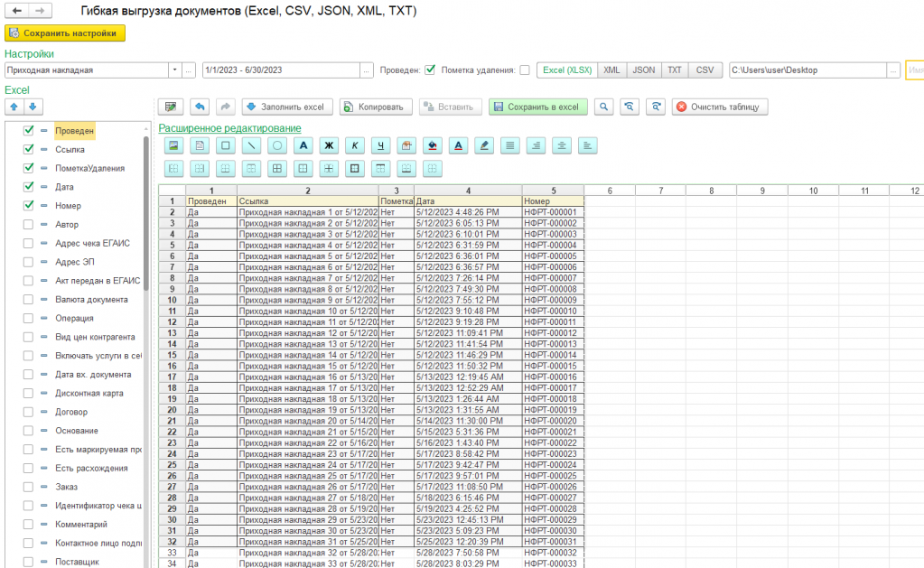Open search with the magnifier icon
924x568 pixels.
click(604, 107)
